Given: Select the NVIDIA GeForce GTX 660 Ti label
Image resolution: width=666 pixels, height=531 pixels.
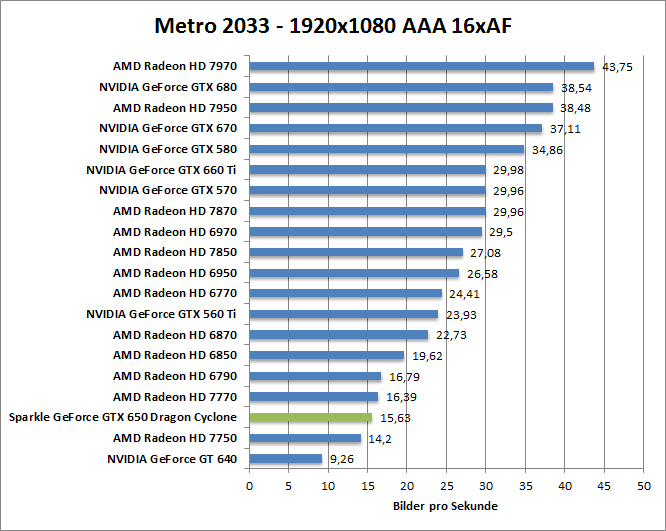Looking at the screenshot, I should click(x=161, y=170).
